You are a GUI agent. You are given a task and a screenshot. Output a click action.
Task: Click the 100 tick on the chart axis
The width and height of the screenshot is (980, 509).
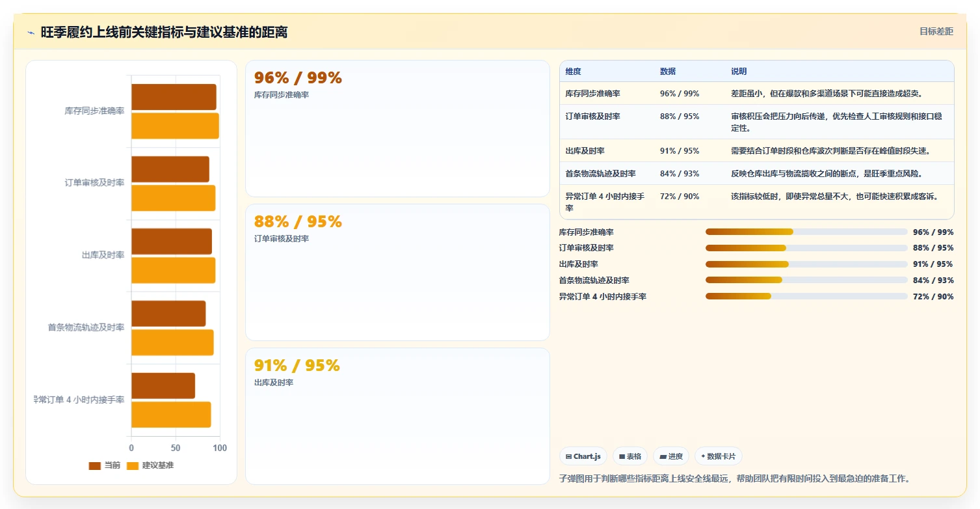coord(220,448)
